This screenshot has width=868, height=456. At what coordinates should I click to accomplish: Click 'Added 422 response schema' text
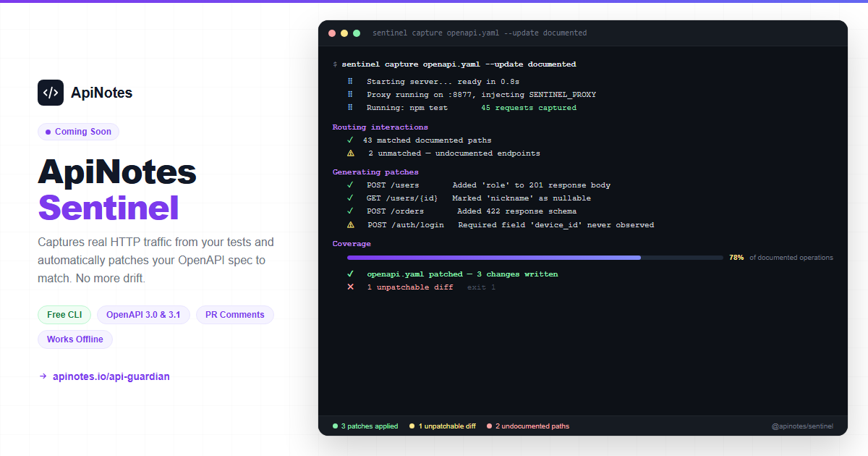coord(516,211)
